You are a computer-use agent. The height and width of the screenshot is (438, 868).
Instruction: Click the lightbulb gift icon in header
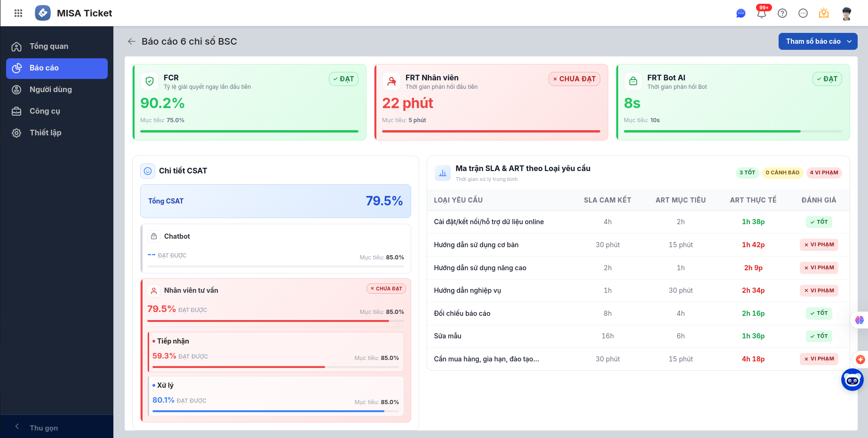(823, 13)
